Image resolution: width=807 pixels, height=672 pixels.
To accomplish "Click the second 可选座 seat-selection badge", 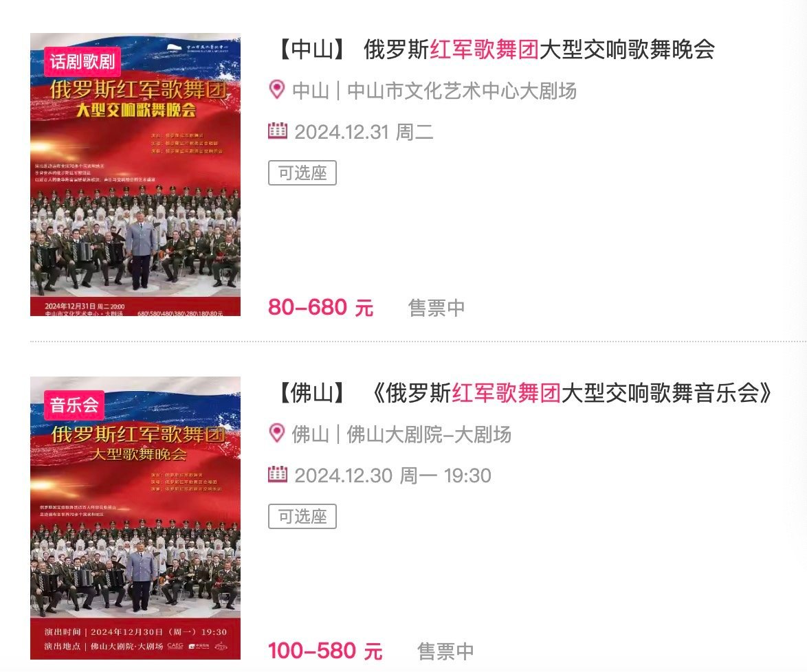I will click(x=302, y=516).
